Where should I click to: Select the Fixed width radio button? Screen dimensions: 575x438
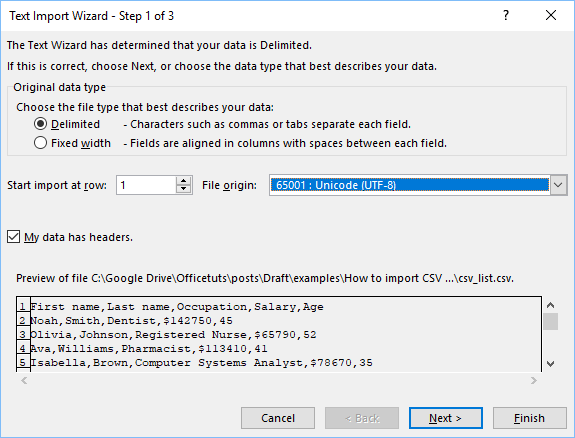(40, 143)
